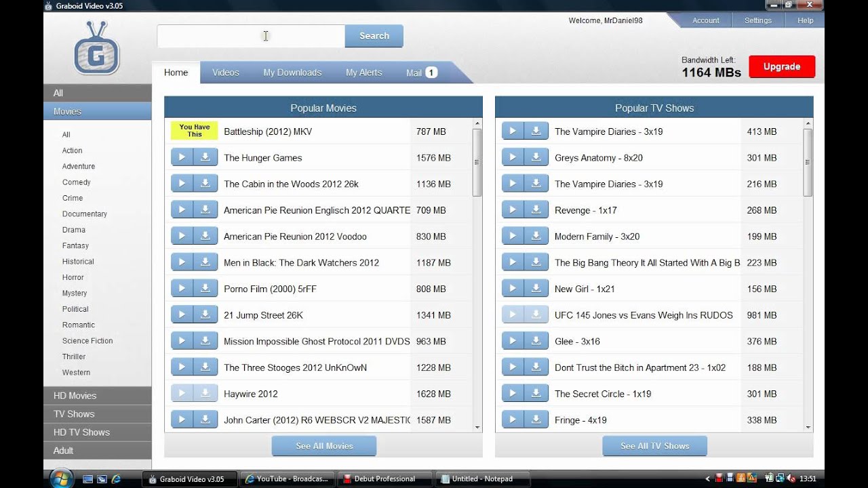The width and height of the screenshot is (868, 488).
Task: Download Modern Family - 3x20
Action: coord(536,237)
